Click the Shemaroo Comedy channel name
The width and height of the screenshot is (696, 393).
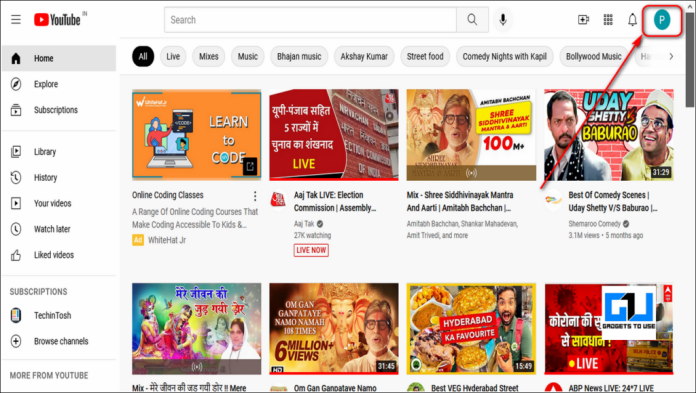point(594,224)
